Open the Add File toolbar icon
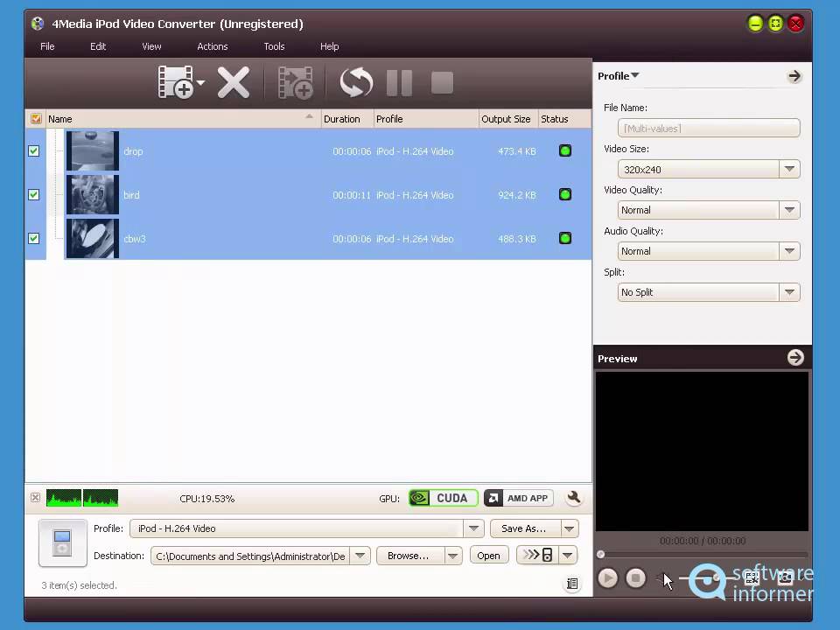840x630 pixels. (x=176, y=82)
